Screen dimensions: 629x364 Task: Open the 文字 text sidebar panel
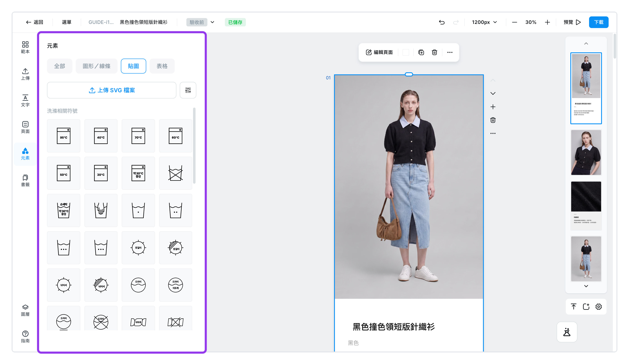25,101
